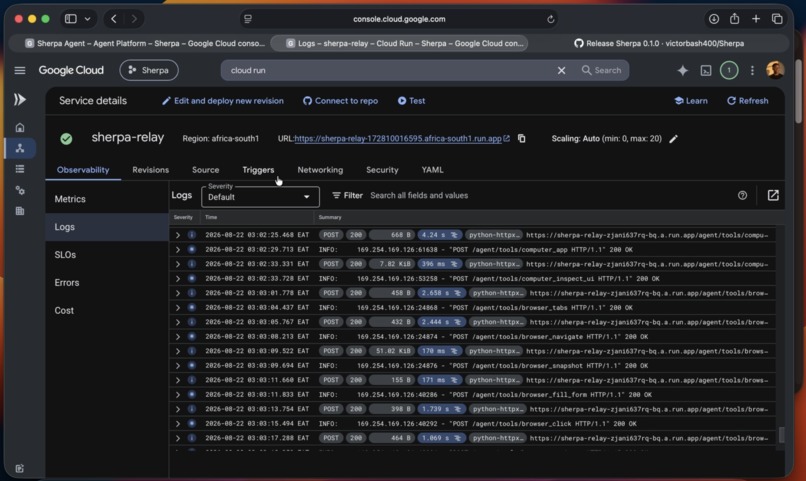Image resolution: width=806 pixels, height=481 pixels.
Task: Open the three-dot settings menu in header
Action: (752, 70)
